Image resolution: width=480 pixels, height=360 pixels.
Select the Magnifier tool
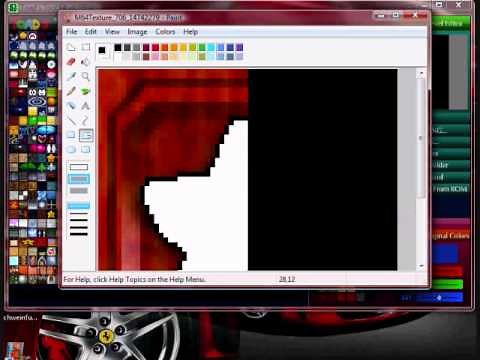click(86, 76)
